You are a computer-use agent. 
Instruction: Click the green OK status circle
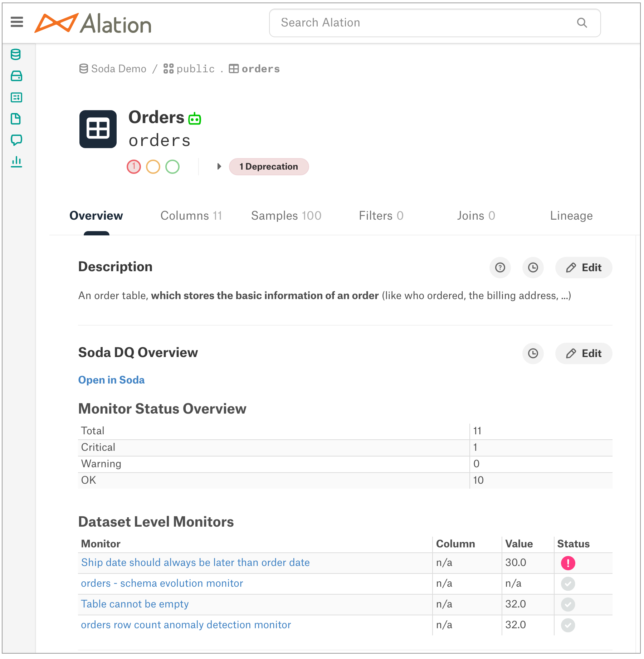click(172, 167)
